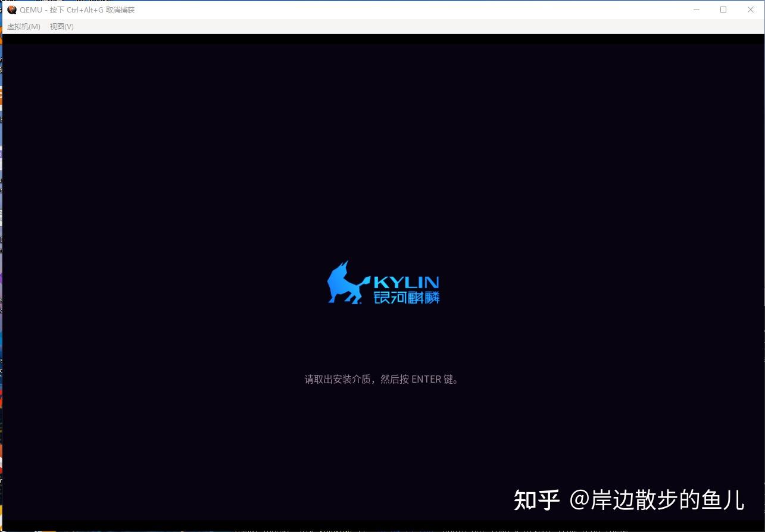Expand the 虚拟机 menu to view pause options
Image resolution: width=765 pixels, height=532 pixels.
pyautogui.click(x=23, y=26)
